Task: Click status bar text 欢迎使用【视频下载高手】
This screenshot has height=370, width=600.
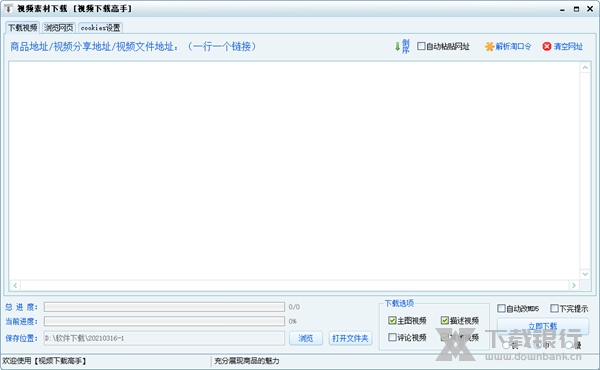Action: [x=44, y=360]
